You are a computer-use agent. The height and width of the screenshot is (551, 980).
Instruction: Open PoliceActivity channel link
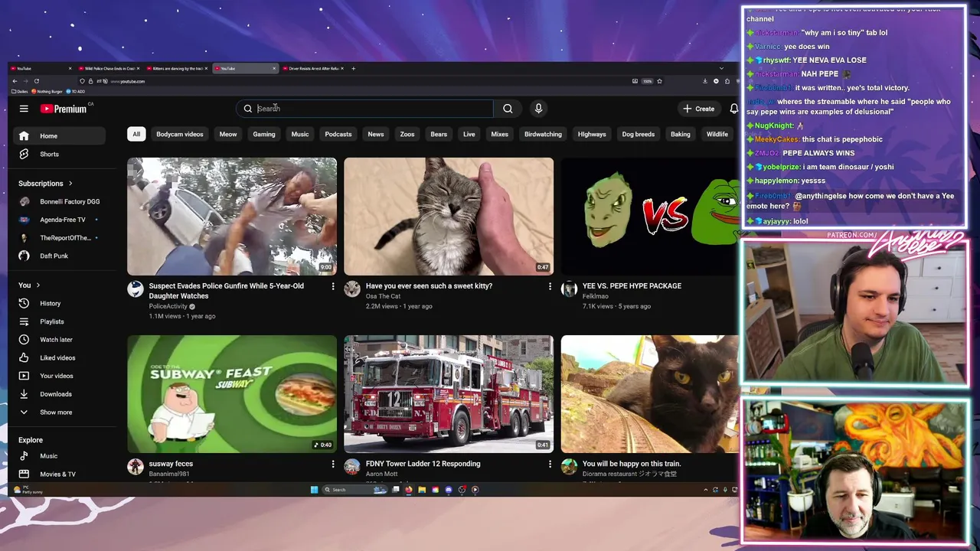168,306
